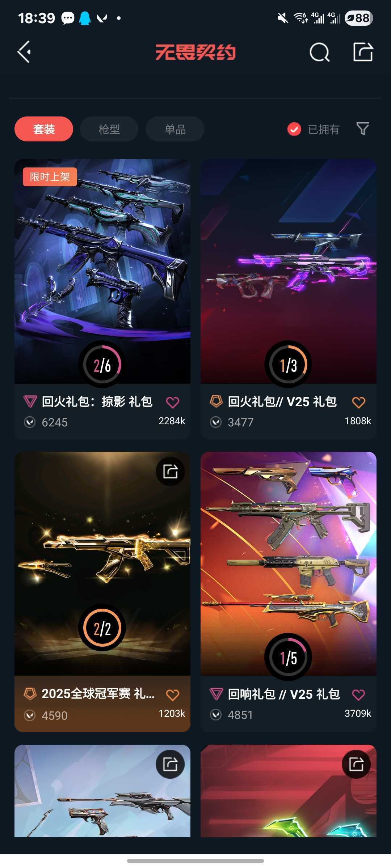Viewport: 391px width, 868px height.
Task: Share the 2025全球冠军赛 golden bundle card
Action: pos(170,472)
